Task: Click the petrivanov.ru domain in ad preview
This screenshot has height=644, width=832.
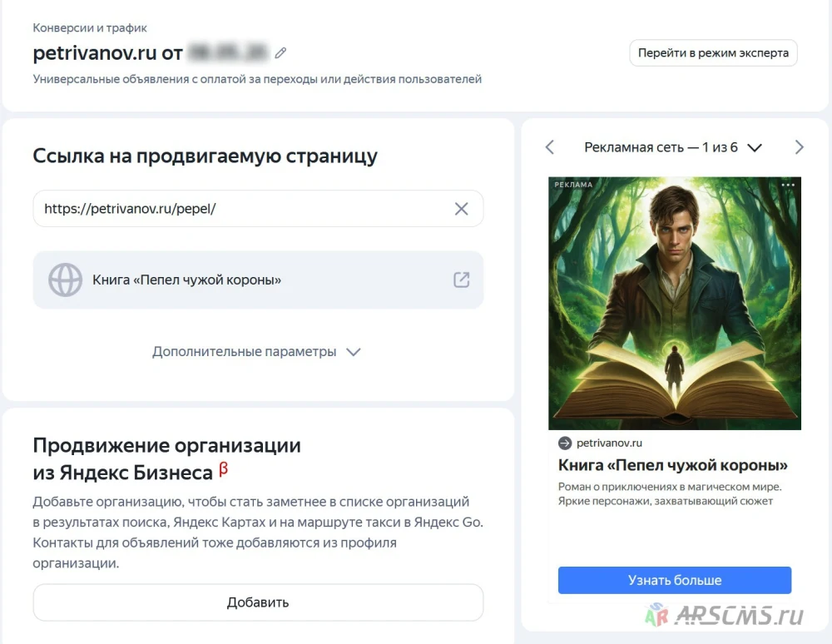Action: pos(609,443)
